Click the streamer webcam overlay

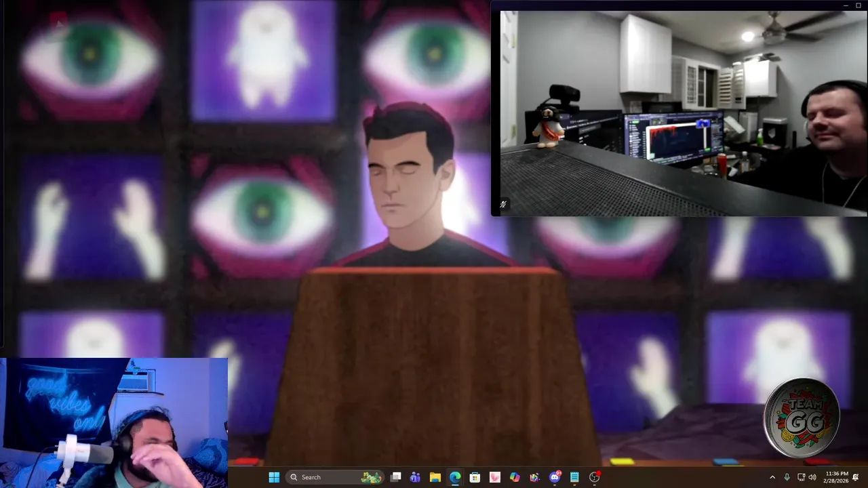(114, 423)
